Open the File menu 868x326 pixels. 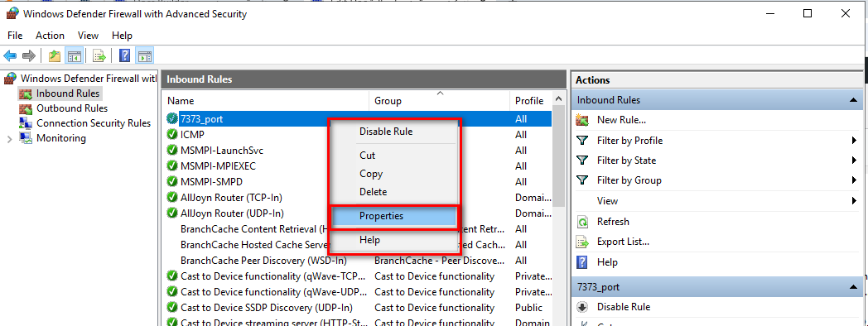pos(15,36)
